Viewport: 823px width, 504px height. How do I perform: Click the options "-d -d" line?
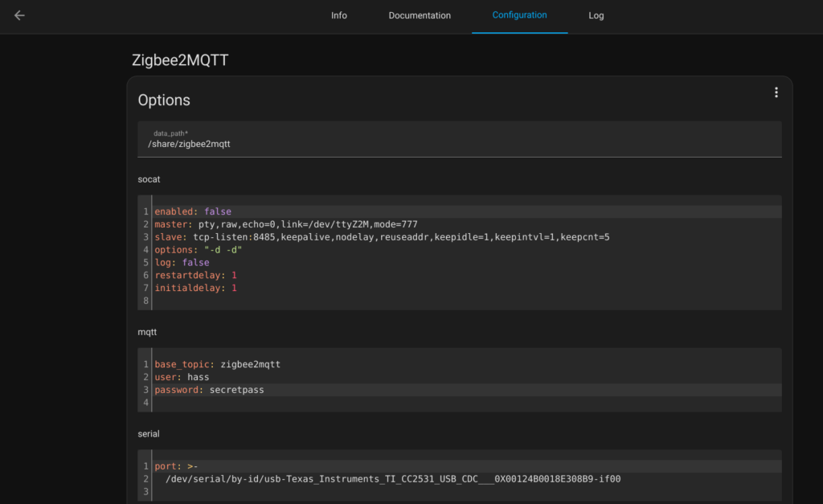pyautogui.click(x=198, y=250)
